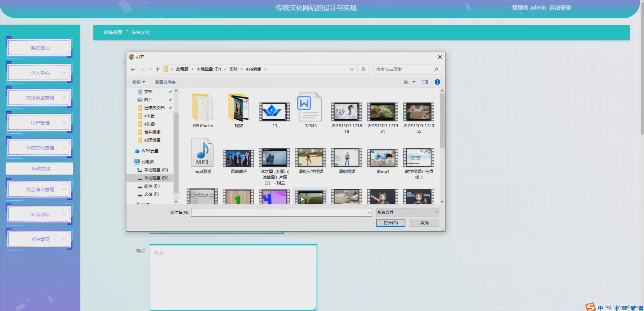Click the refresh icon beside the address bar
The image size is (644, 311).
point(363,69)
